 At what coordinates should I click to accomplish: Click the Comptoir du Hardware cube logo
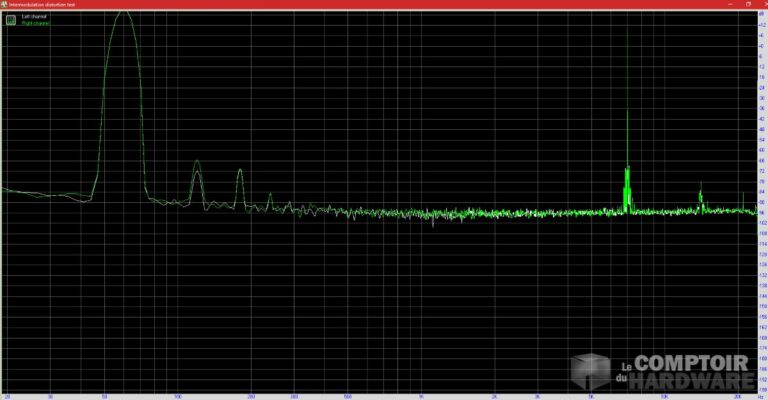(x=591, y=372)
